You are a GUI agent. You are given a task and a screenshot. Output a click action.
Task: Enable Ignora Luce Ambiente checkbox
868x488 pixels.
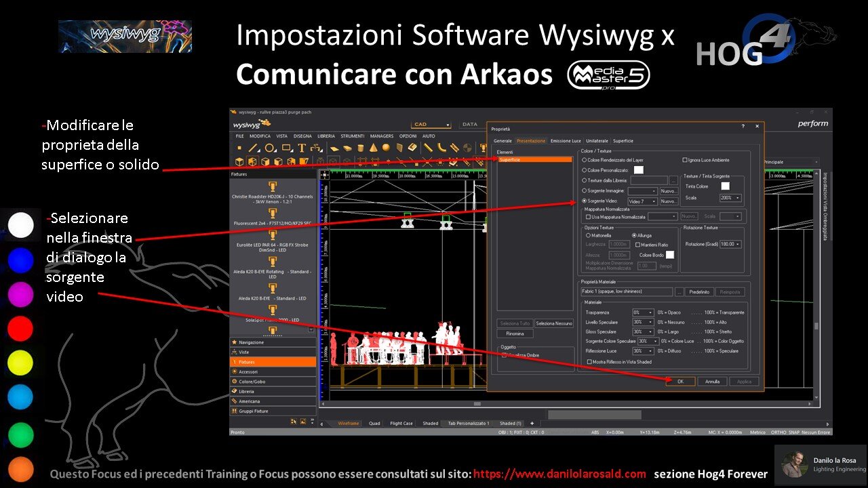coord(685,160)
